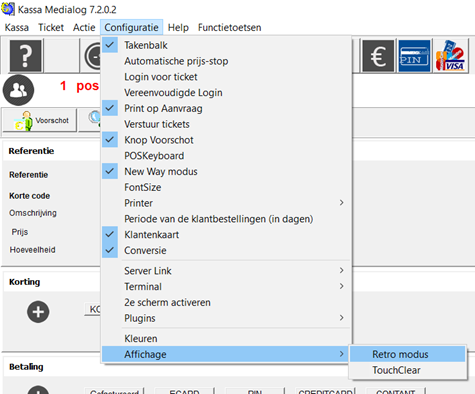Toggle Knop Voorschot option
This screenshot has width=475, height=394.
point(226,140)
